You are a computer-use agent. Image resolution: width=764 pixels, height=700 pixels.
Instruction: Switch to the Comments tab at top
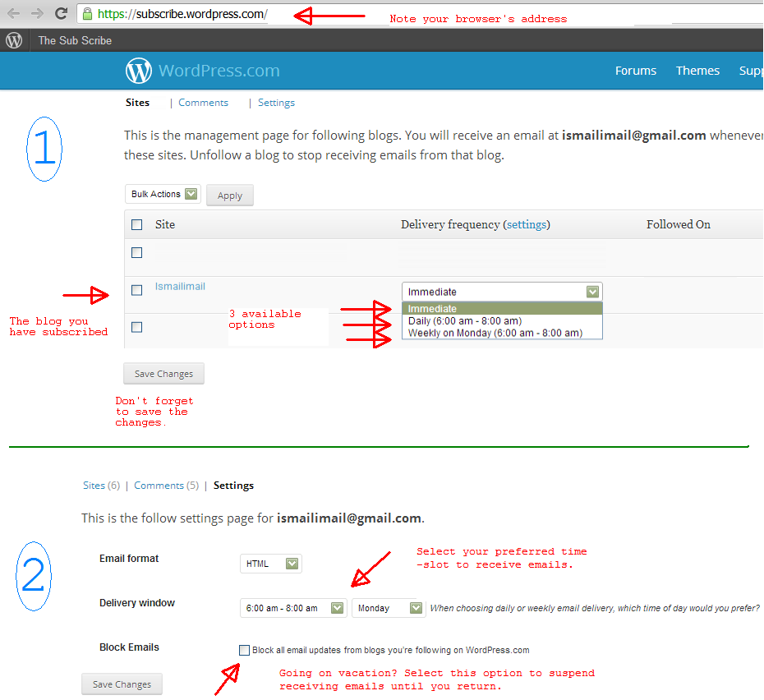click(x=203, y=103)
